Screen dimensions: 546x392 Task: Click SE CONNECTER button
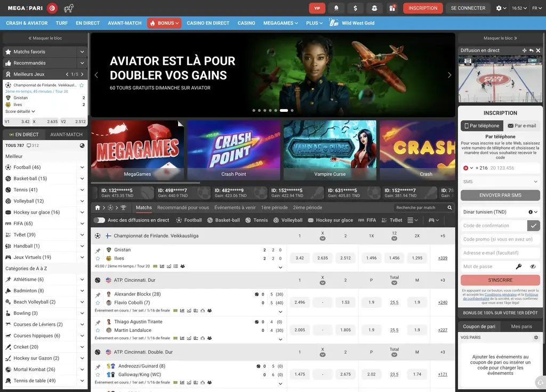pos(468,8)
